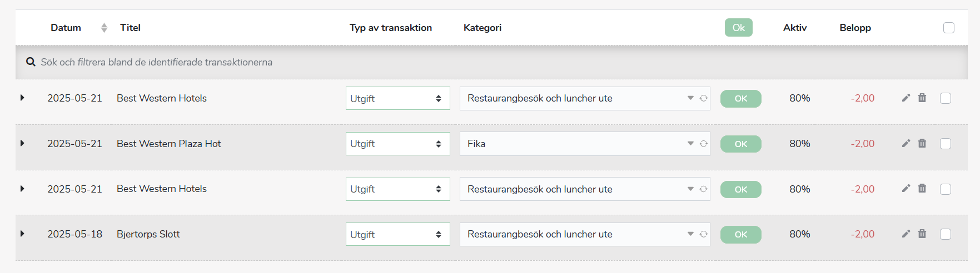The width and height of the screenshot is (980, 273).
Task: Select the Bjertorps Slott row checkbox
Action: pos(946,234)
